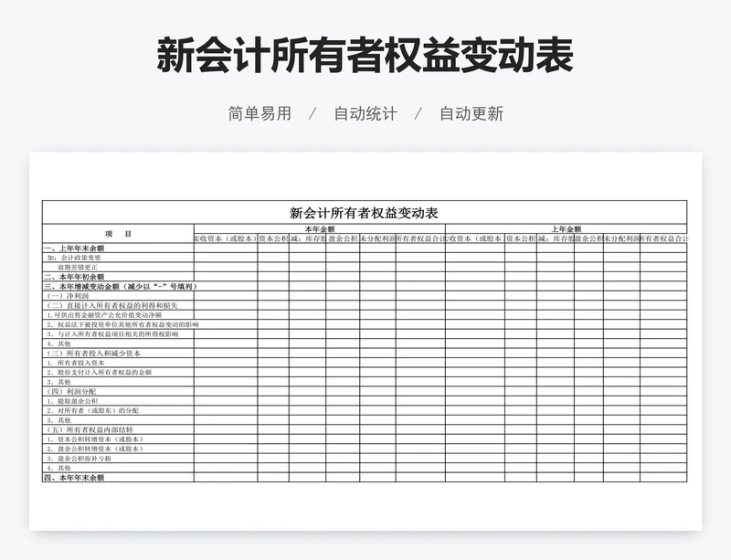Click row label (三)所有者投入和减少资本
Screen dimensions: 731x560
(x=94, y=353)
